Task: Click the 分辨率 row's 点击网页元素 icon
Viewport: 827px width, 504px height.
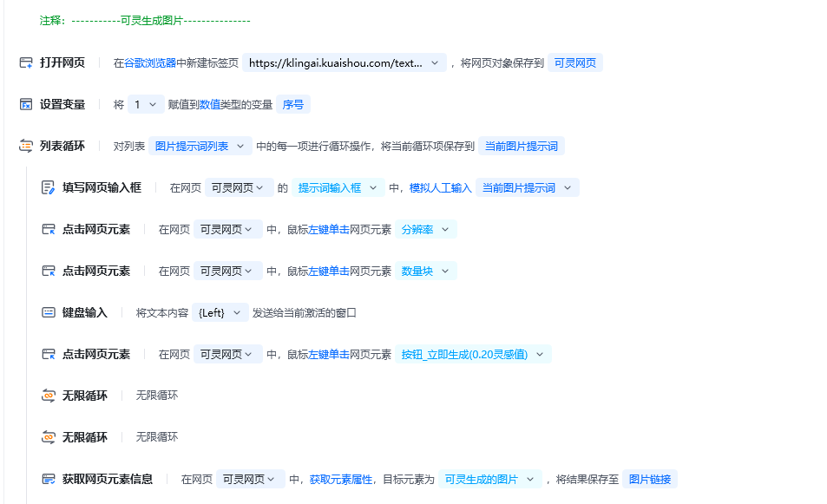Action: [48, 228]
